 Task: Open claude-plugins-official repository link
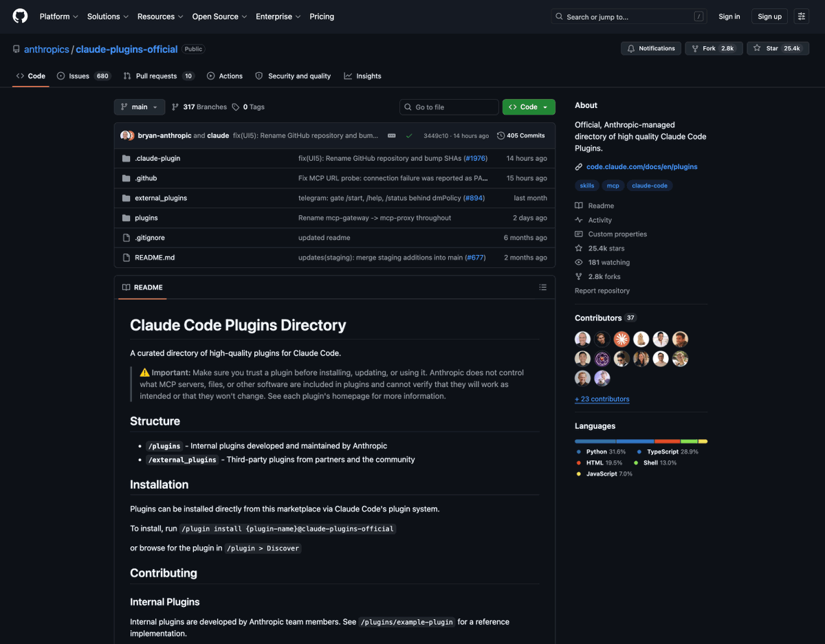pos(126,49)
